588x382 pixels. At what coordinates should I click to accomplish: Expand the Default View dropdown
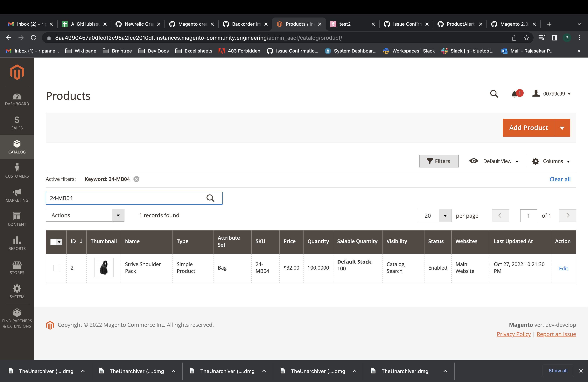(497, 161)
